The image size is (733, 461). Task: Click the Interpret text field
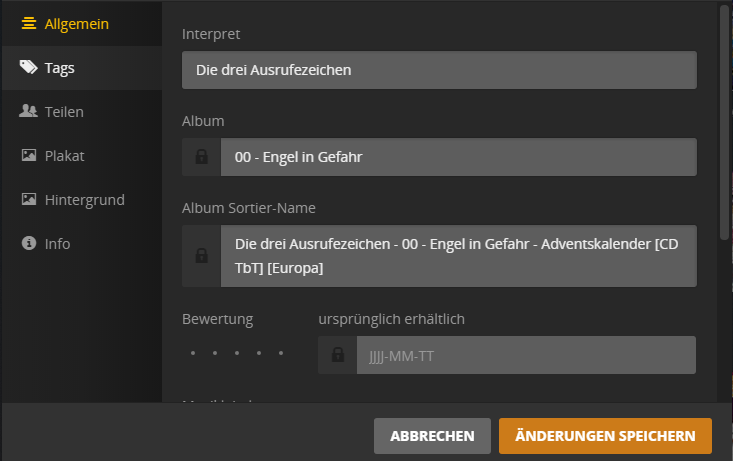pos(438,70)
